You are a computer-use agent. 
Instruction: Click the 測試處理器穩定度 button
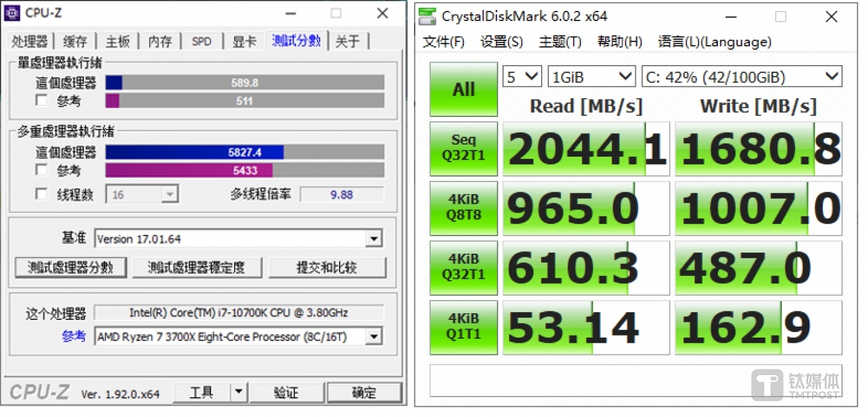pyautogui.click(x=197, y=268)
